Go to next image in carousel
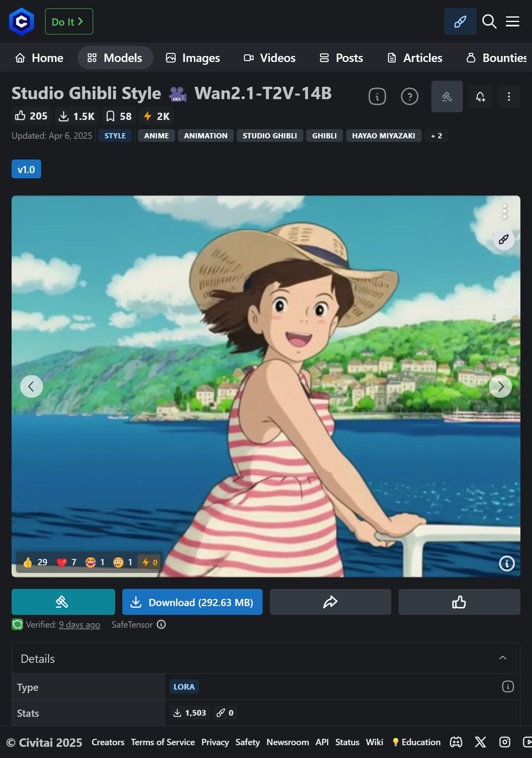The width and height of the screenshot is (532, 758). coord(500,386)
